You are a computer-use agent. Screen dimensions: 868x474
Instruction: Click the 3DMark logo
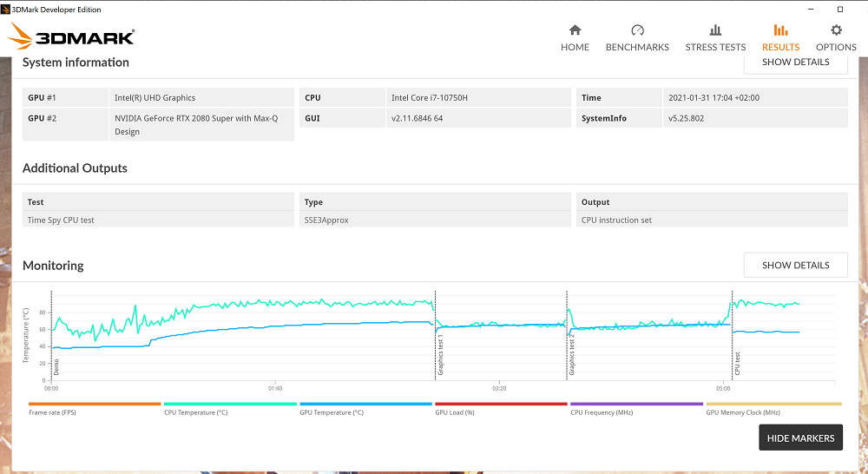click(71, 36)
